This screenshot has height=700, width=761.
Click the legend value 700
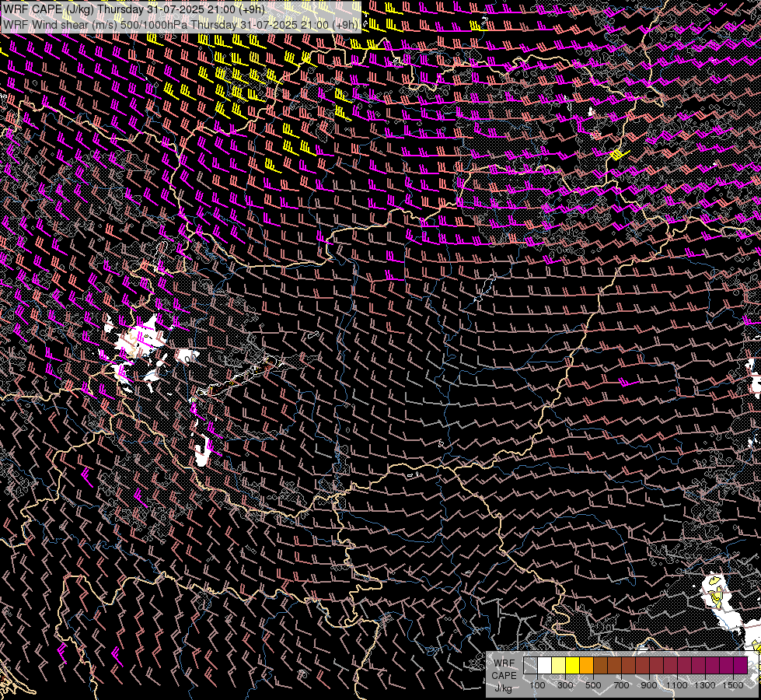pos(621,685)
